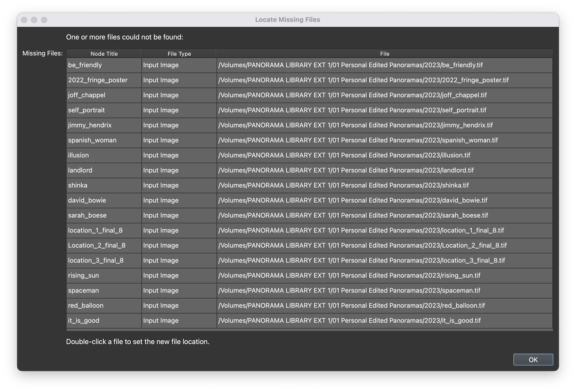Click the red_balloon.tif file path
This screenshot has height=392, width=576.
tap(385, 306)
